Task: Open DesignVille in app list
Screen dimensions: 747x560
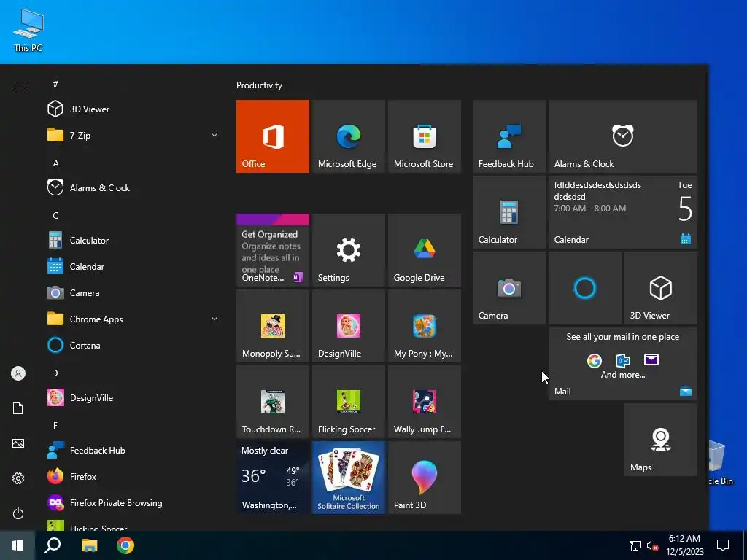Action: pos(133,397)
